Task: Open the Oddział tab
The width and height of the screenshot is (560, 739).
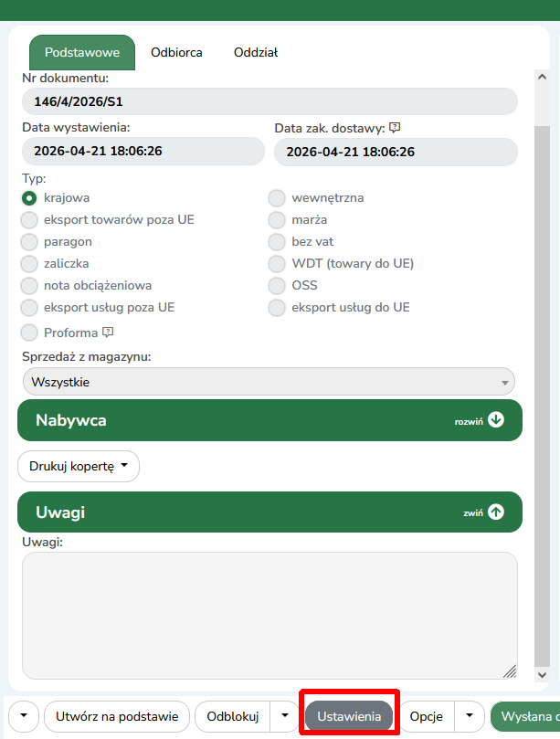Action: click(x=256, y=53)
